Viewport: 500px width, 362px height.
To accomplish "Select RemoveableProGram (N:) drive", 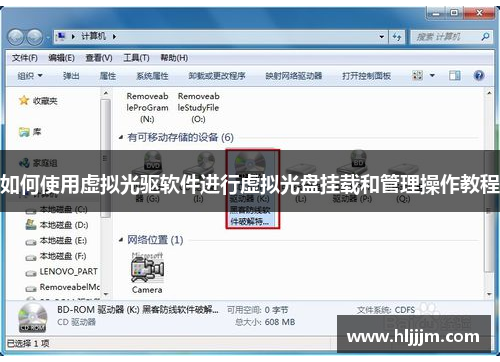I will coord(147,107).
